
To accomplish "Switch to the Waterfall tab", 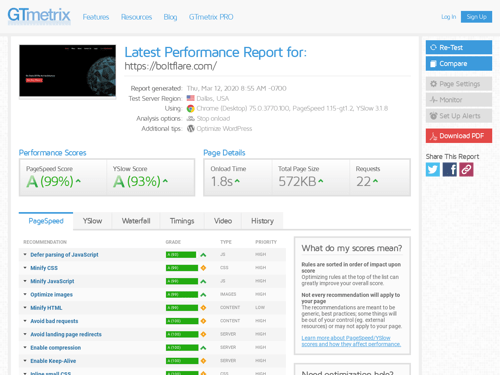I will click(136, 221).
